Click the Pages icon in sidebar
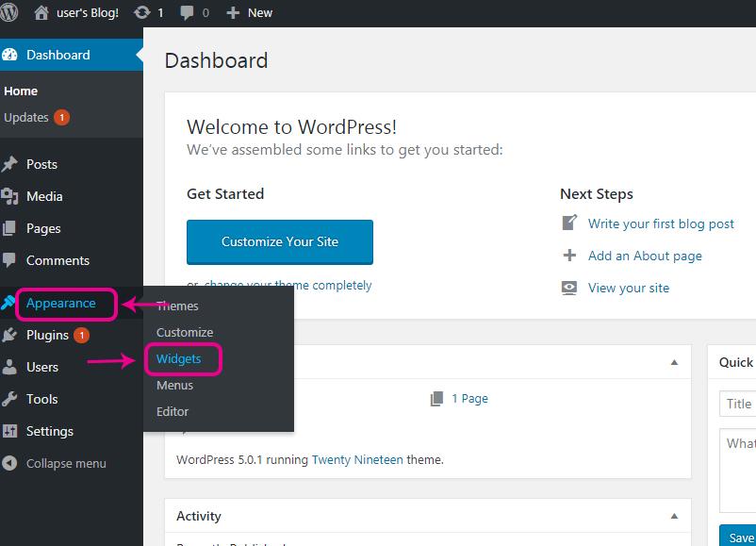Screen dimensions: 756x546 click(x=9, y=228)
